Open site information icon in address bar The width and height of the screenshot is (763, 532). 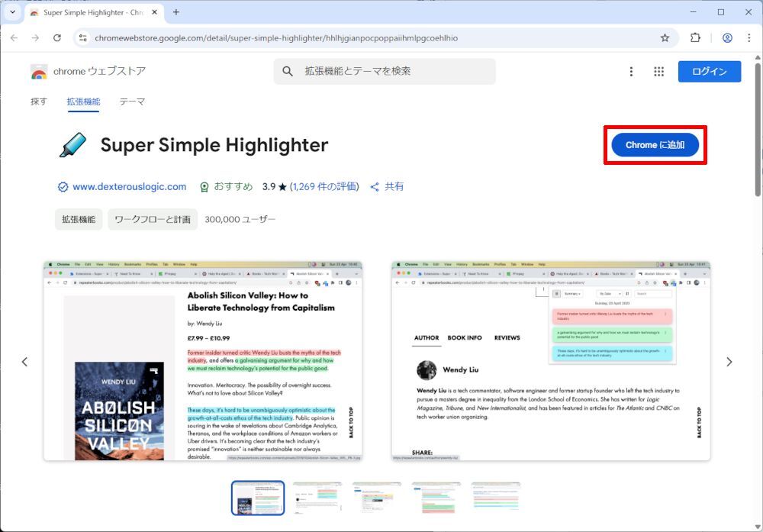point(82,38)
